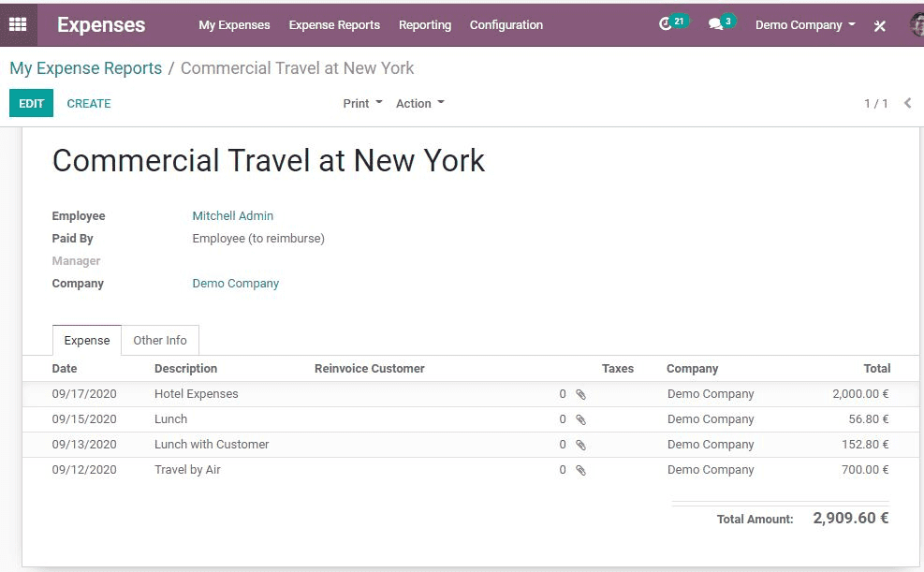Select the 700.00 € total cell

[865, 470]
